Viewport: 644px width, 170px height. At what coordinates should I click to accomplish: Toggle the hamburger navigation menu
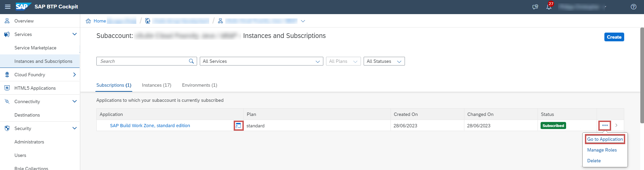click(8, 7)
